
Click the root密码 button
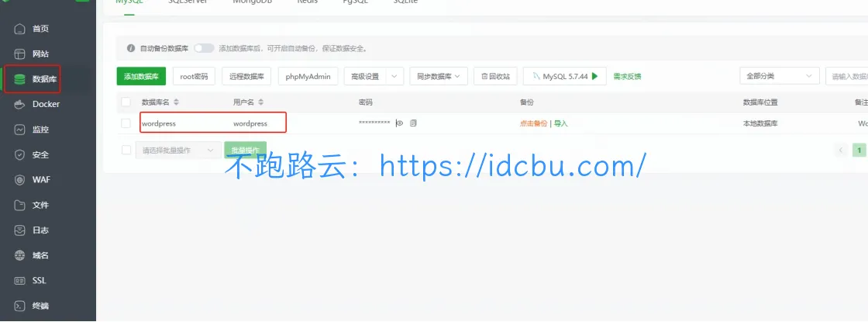[194, 77]
